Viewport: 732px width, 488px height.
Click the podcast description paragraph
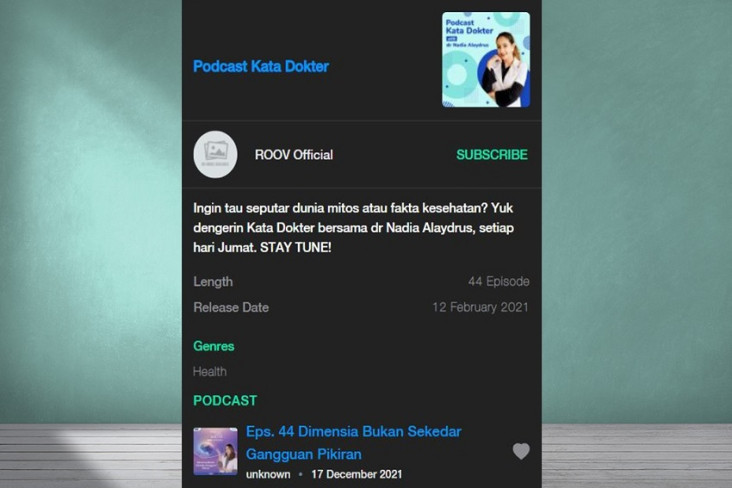[x=353, y=228]
